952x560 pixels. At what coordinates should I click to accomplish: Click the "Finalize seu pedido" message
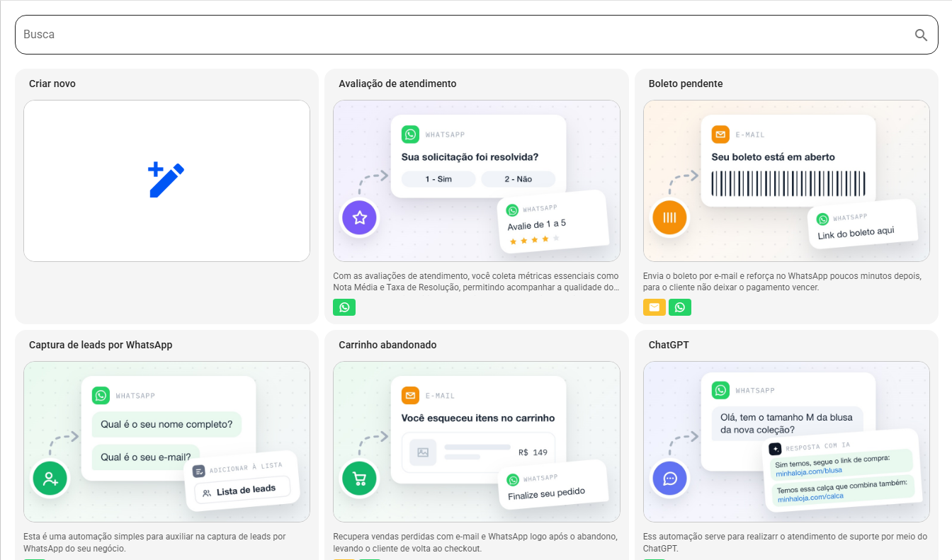click(547, 493)
